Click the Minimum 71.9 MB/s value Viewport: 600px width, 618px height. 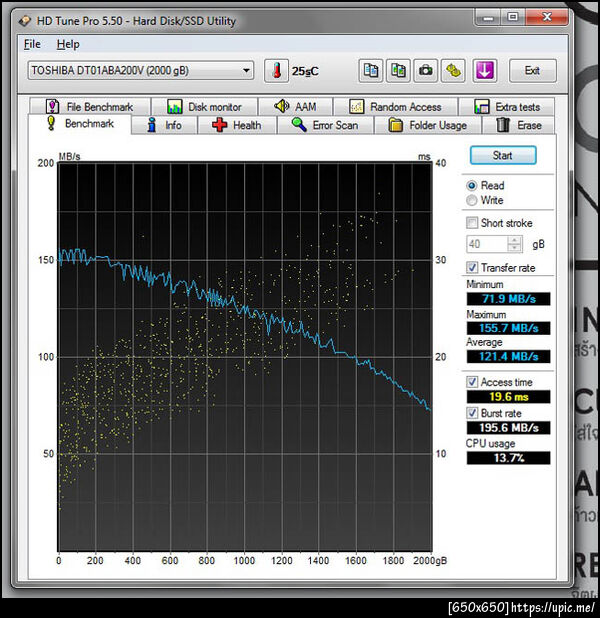(509, 299)
